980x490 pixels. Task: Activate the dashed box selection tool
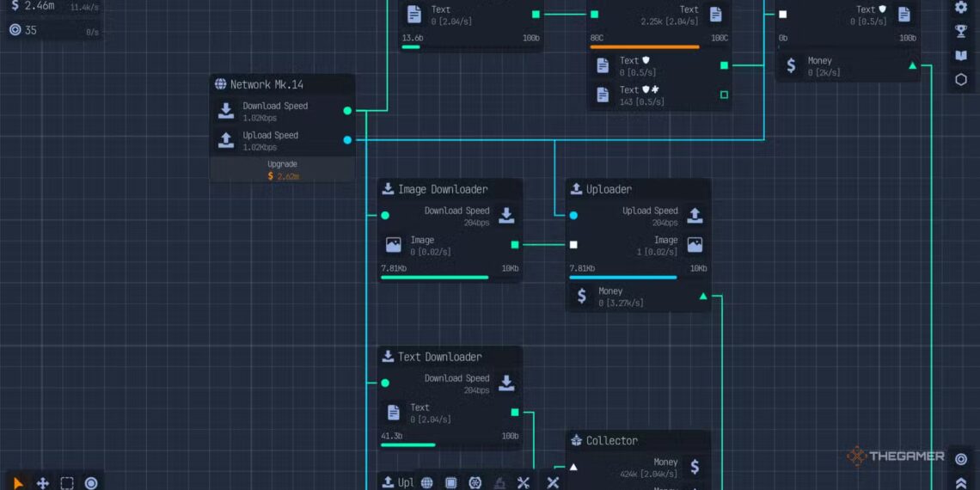tap(67, 483)
